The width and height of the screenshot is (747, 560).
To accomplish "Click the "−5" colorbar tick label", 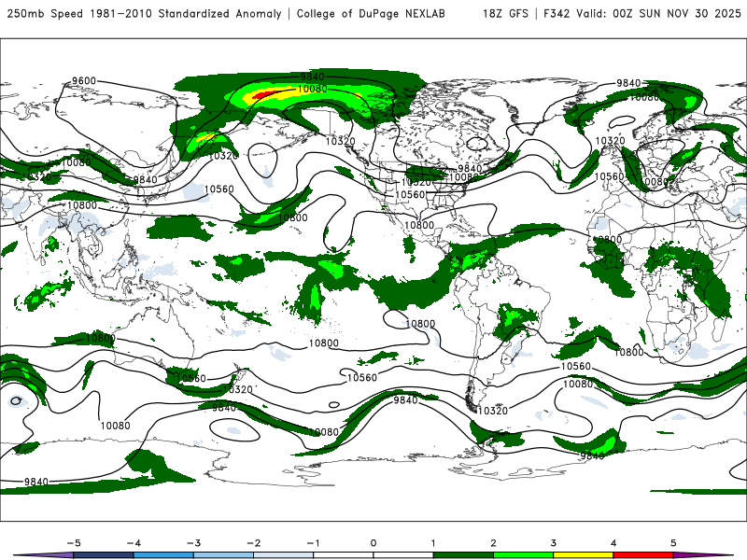I will [x=74, y=543].
